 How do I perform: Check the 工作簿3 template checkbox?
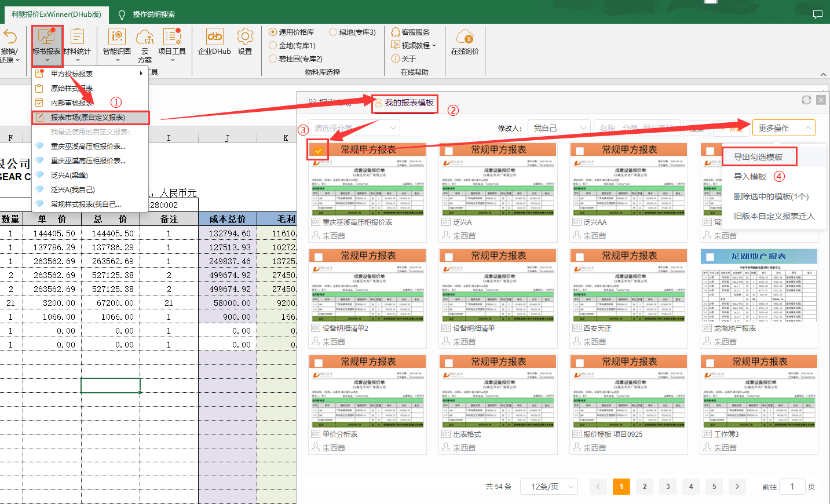tap(710, 363)
